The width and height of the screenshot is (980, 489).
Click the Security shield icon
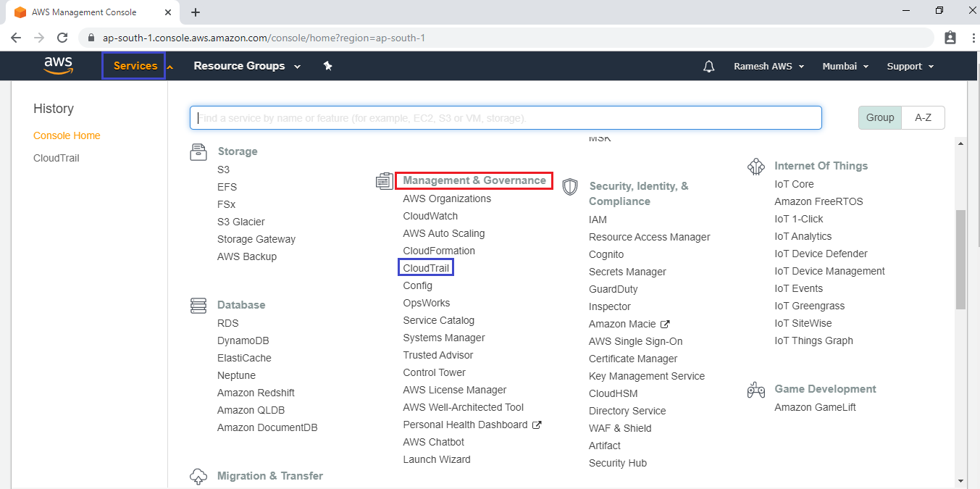570,187
